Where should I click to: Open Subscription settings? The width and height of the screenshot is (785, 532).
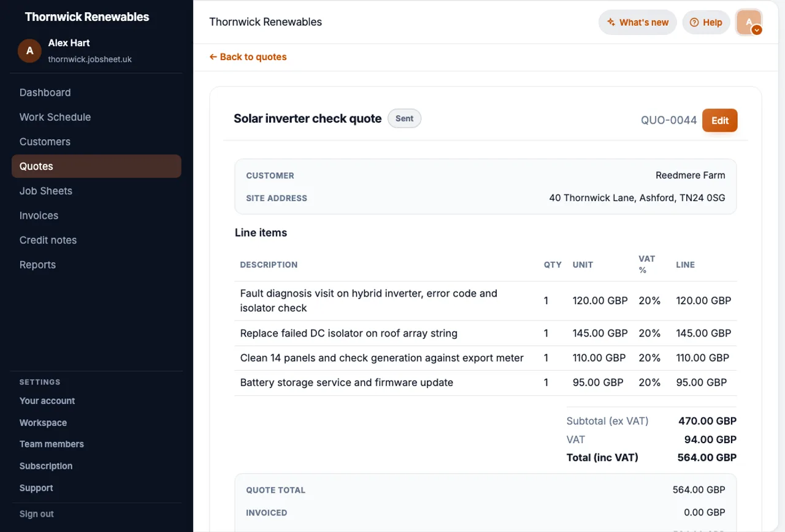pos(46,466)
